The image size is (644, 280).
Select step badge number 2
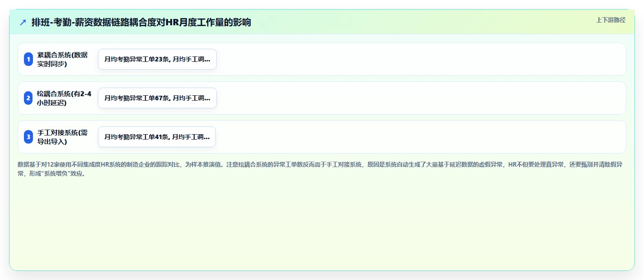[28, 98]
